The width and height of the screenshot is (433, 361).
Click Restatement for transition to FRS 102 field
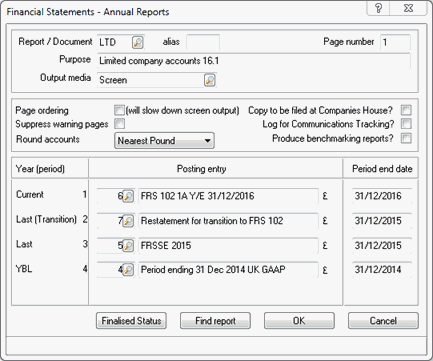[x=228, y=221]
